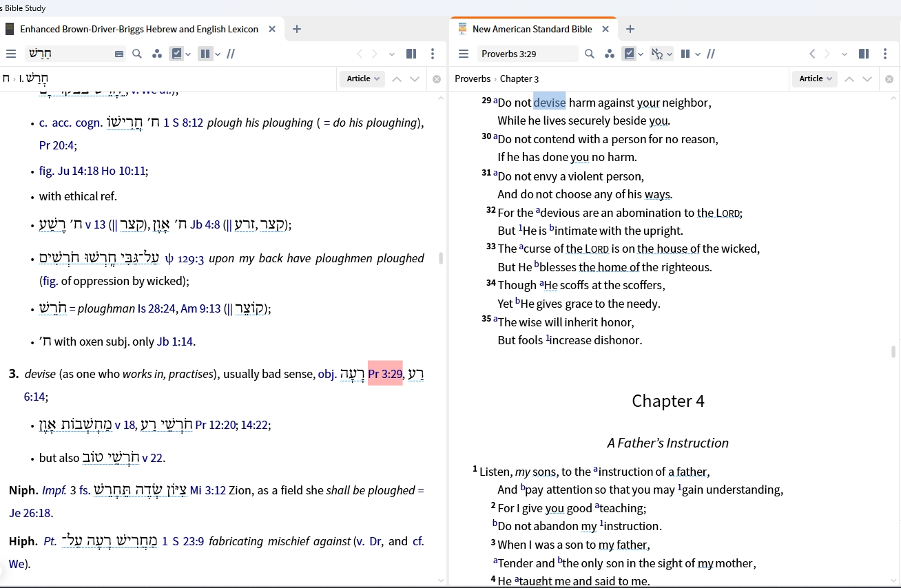Click the split-panel layout icon in NASB toolbar
Image resolution: width=901 pixels, height=588 pixels.
point(864,54)
